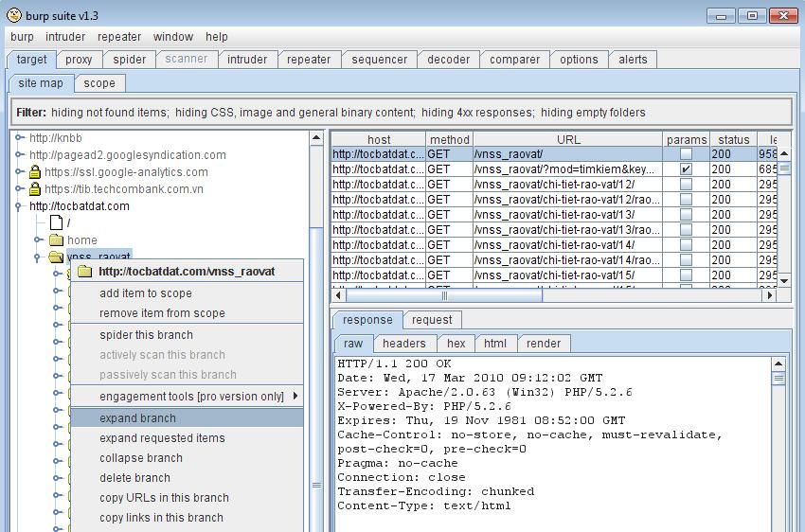This screenshot has height=532, width=805.
Task: Click the lock icon beside ssl.google-analytics.com
Action: point(35,172)
